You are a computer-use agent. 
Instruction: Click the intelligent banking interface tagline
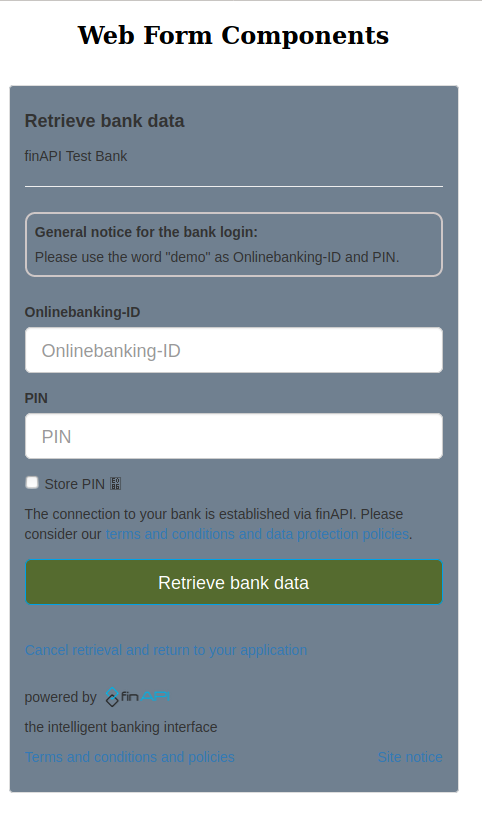click(121, 727)
